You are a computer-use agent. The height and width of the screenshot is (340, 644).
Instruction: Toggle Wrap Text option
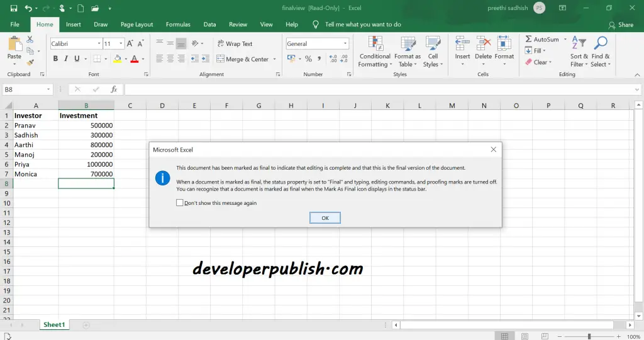pyautogui.click(x=235, y=43)
